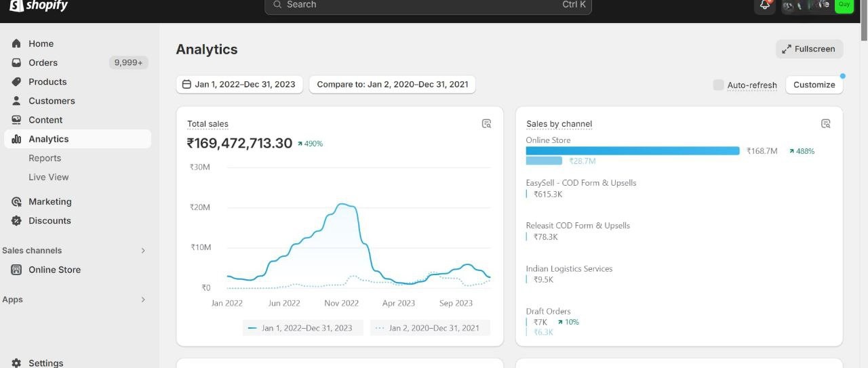Click the Fullscreen button

(x=809, y=49)
